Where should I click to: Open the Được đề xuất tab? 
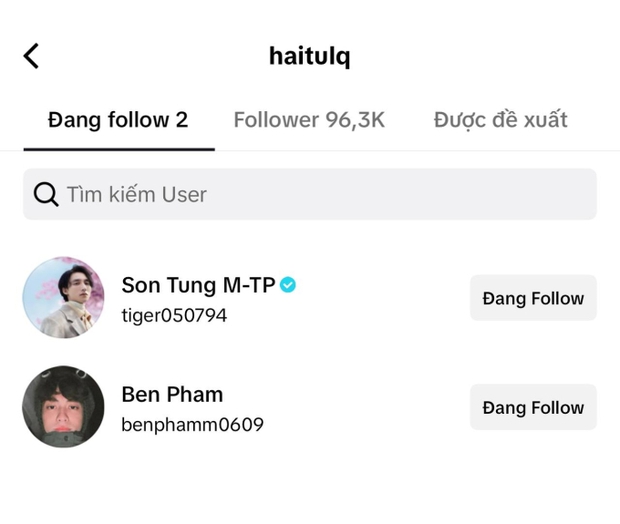(500, 120)
